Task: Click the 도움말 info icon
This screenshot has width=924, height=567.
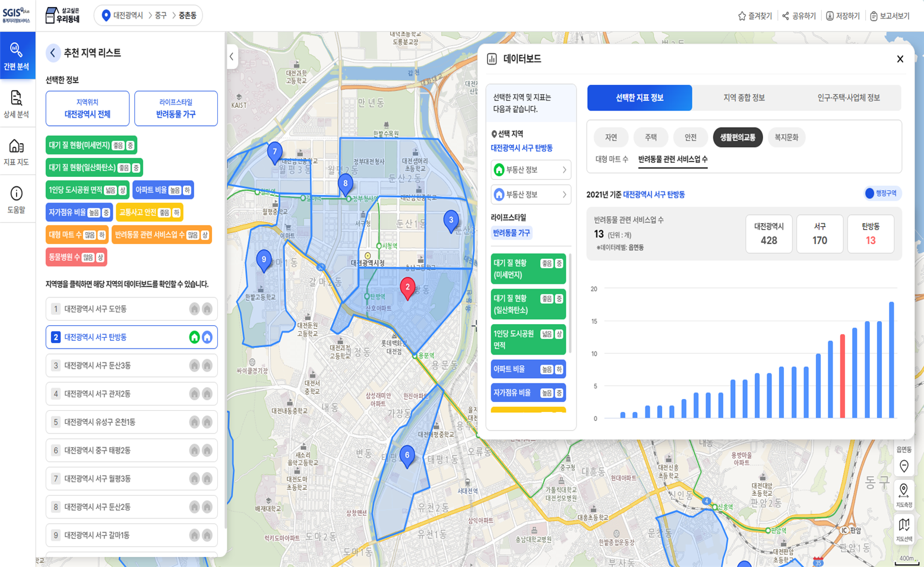Action: 17,194
